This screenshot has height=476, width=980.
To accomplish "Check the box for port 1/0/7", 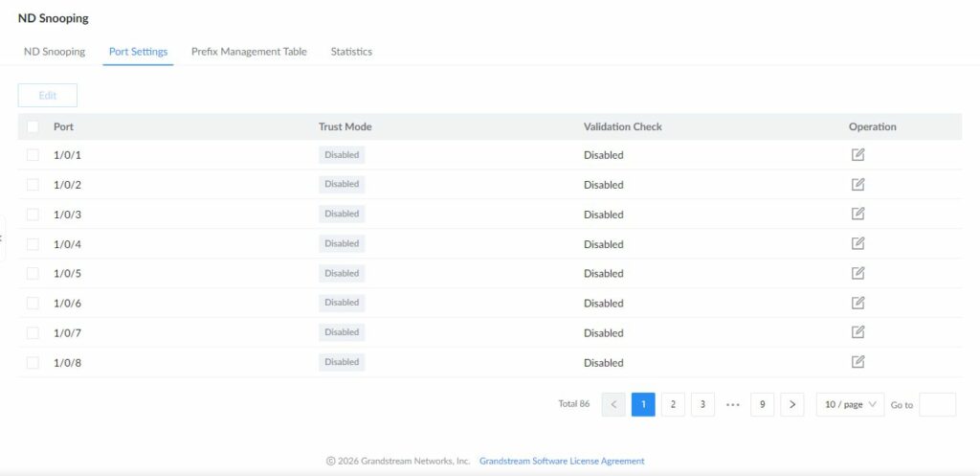I will [x=33, y=332].
